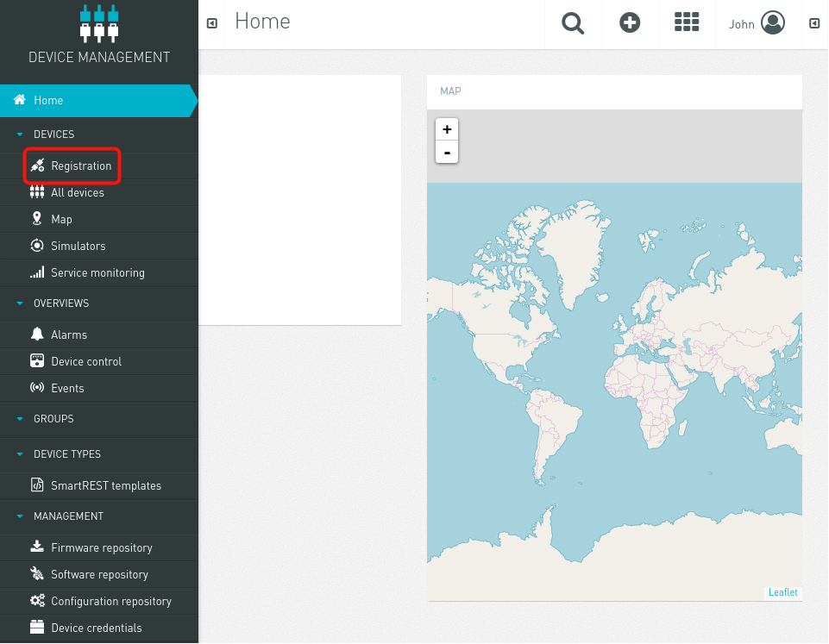Open the Map pin icon item

click(60, 219)
